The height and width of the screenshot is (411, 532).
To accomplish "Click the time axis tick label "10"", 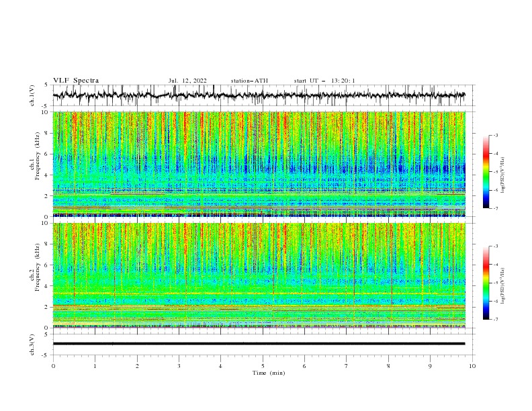I will tap(472, 366).
